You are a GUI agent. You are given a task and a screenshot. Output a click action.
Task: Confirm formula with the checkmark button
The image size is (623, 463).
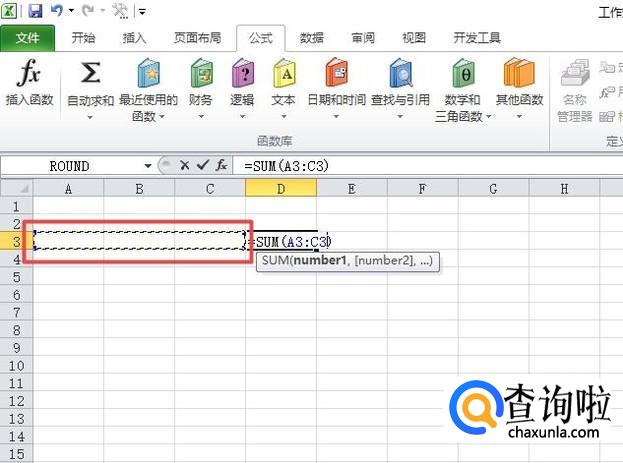pyautogui.click(x=203, y=165)
